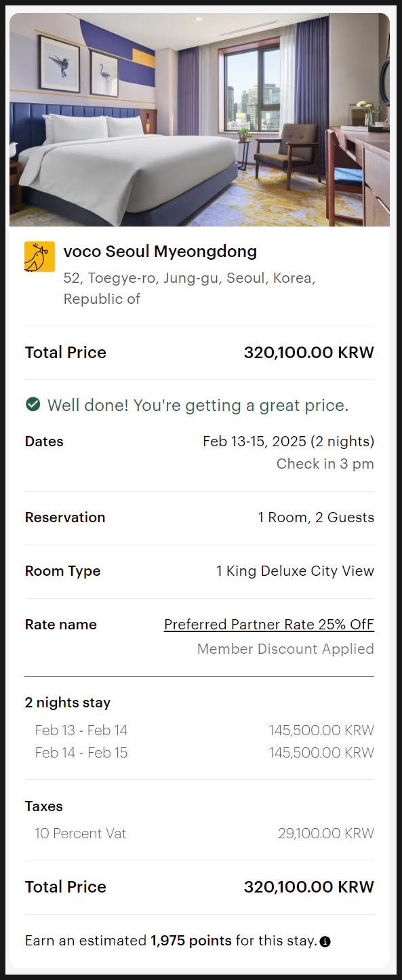The image size is (402, 980).
Task: Click the 1 King Deluxe City View room type
Action: tap(295, 571)
